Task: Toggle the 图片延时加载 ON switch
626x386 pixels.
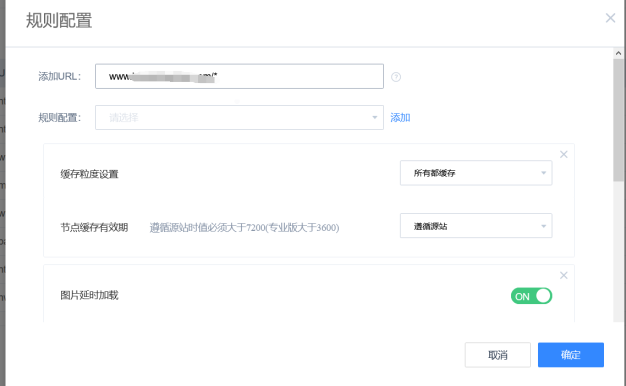Action: (531, 296)
